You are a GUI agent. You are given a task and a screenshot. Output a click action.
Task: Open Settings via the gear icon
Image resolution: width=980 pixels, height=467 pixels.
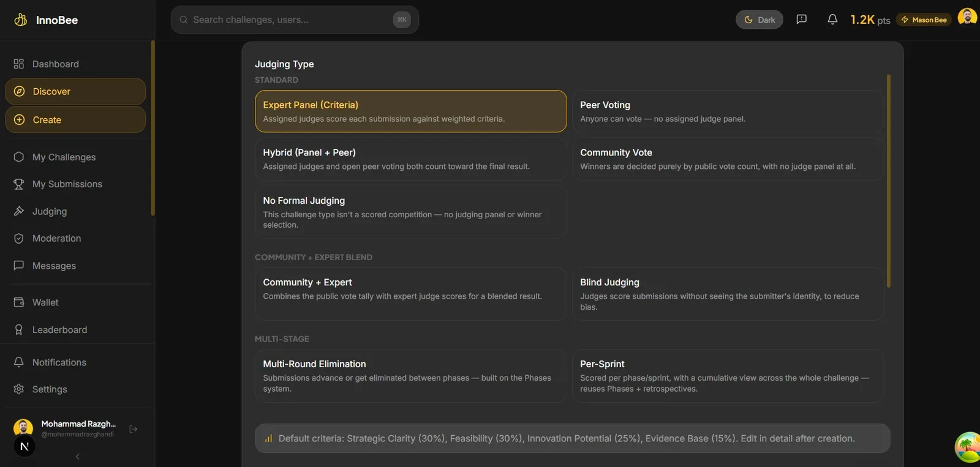(19, 389)
